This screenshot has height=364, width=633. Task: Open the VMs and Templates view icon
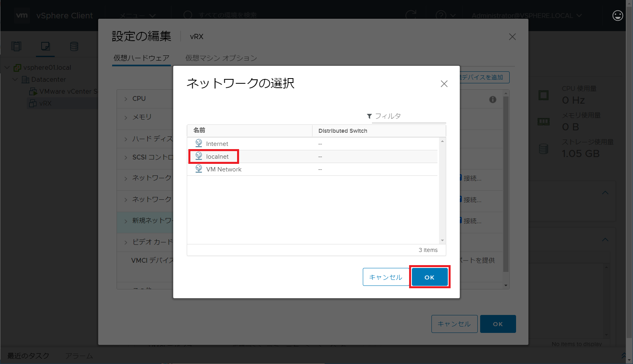45,46
